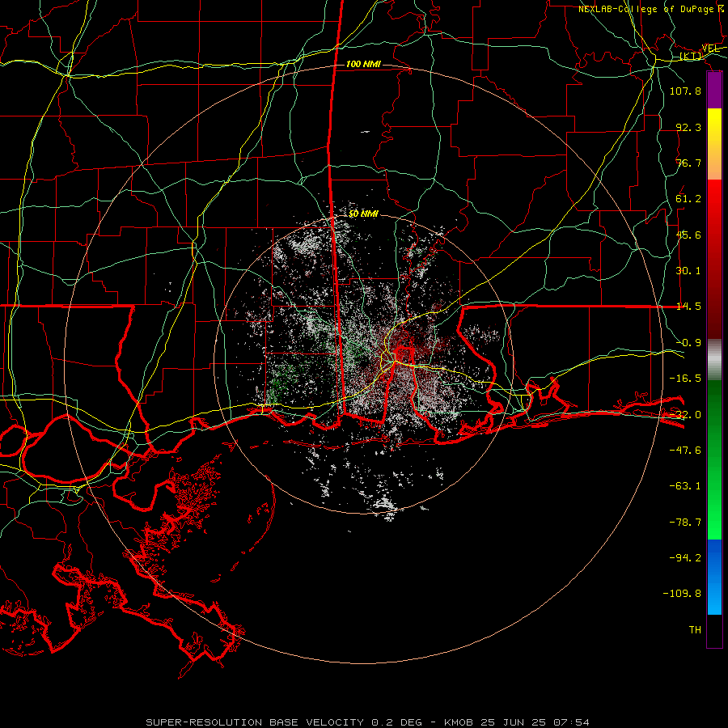
Task: Select the 45.6 velocity scale value
Action: point(688,235)
